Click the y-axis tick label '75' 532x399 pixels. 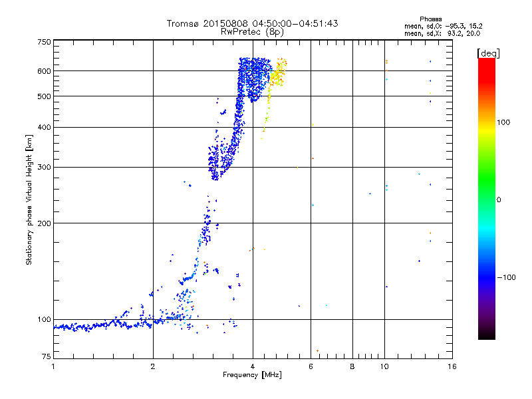point(47,356)
